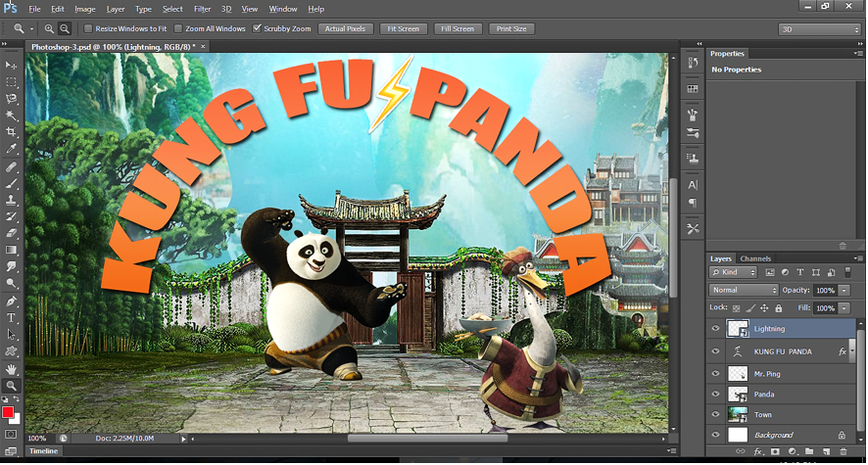Add a layer mask button
This screenshot has height=465, width=868.
pyautogui.click(x=775, y=451)
